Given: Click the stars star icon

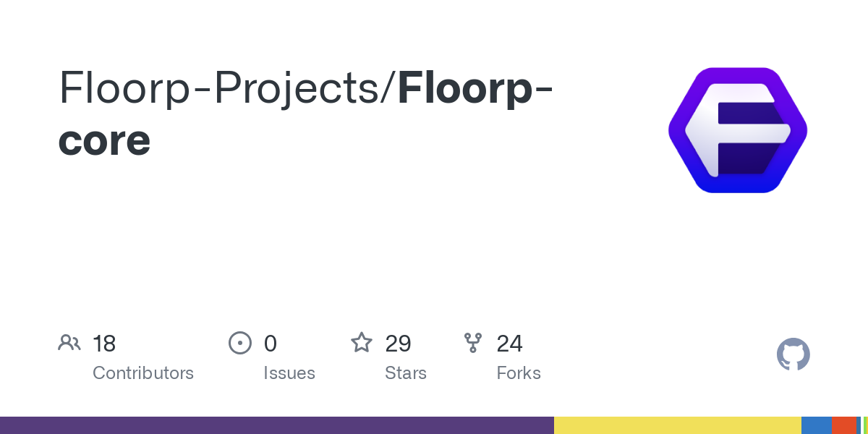Looking at the screenshot, I should pos(362,343).
